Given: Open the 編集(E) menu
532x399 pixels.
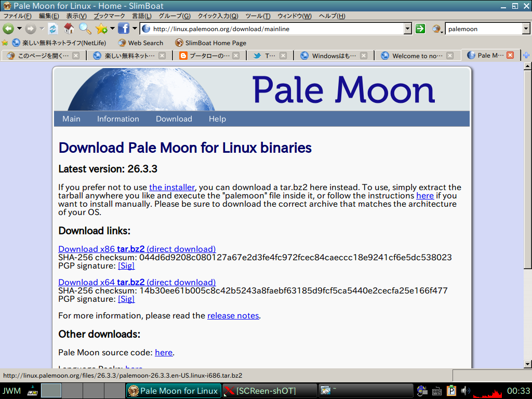Looking at the screenshot, I should [49, 16].
